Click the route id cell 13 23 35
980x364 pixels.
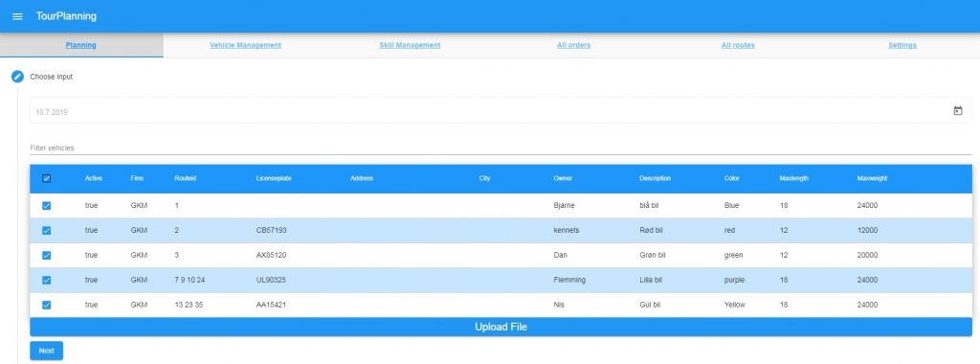189,305
